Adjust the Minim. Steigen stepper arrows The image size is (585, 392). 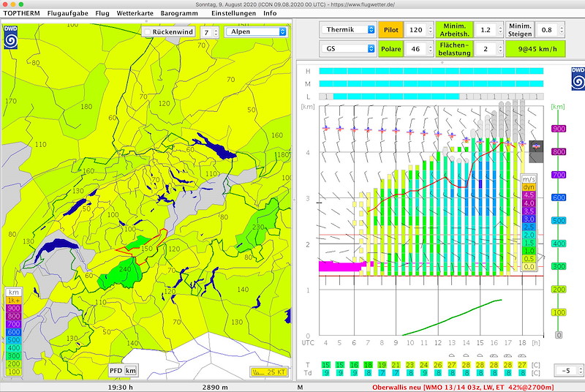561,30
